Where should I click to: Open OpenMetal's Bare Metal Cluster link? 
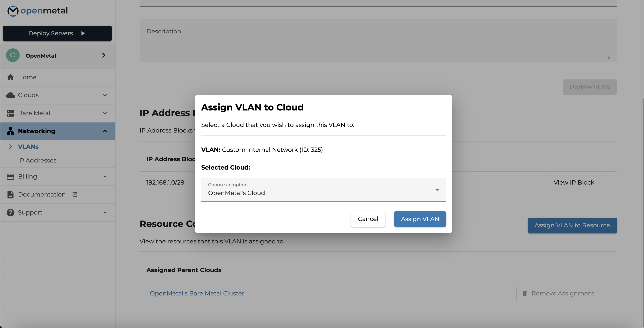(197, 293)
